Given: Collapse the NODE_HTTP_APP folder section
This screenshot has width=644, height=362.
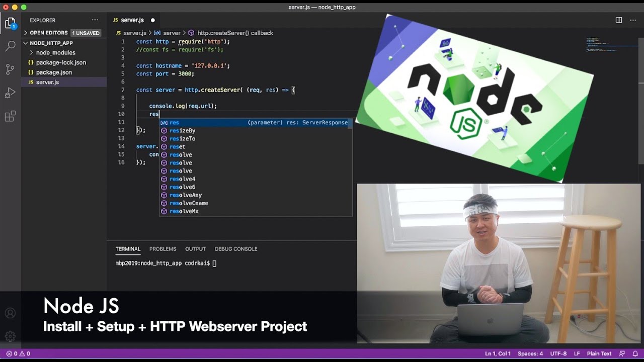Looking at the screenshot, I should coord(48,43).
